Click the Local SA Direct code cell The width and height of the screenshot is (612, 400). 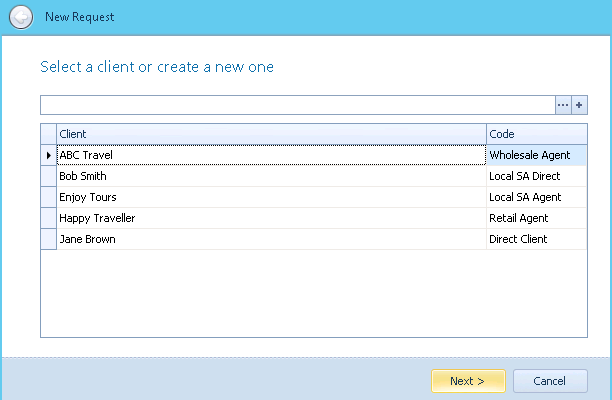point(537,176)
